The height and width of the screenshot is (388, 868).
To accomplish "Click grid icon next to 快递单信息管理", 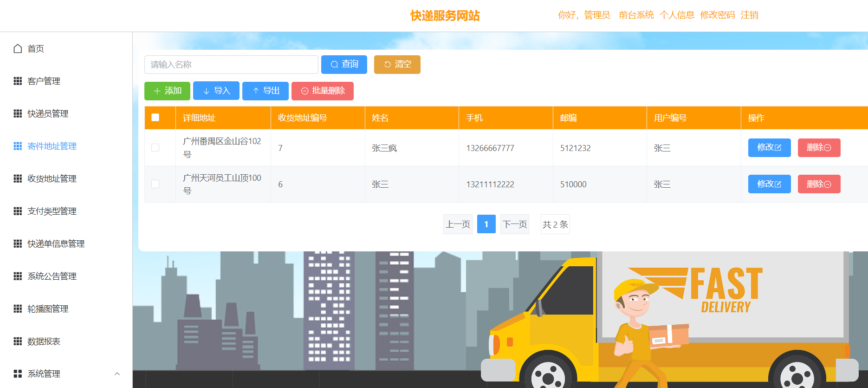I will pyautogui.click(x=18, y=243).
